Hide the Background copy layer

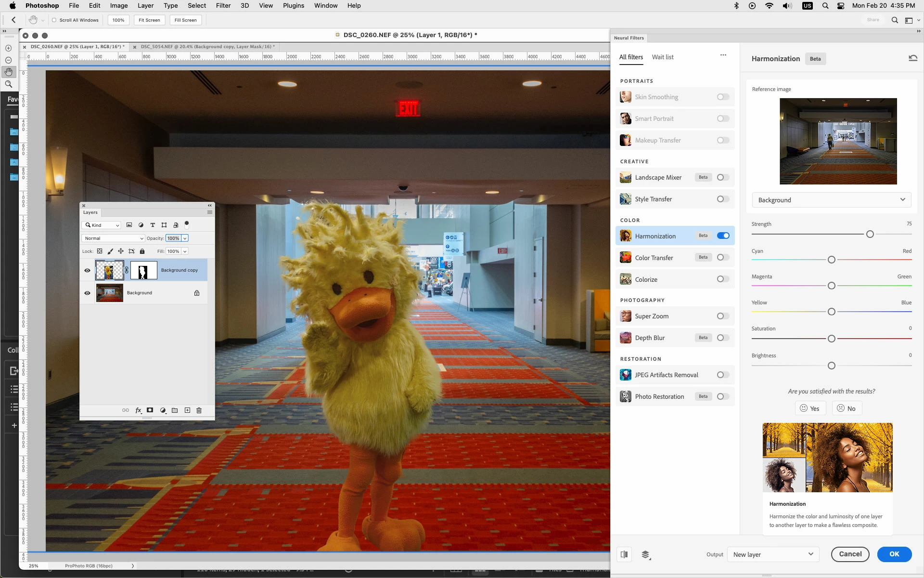[x=87, y=270]
